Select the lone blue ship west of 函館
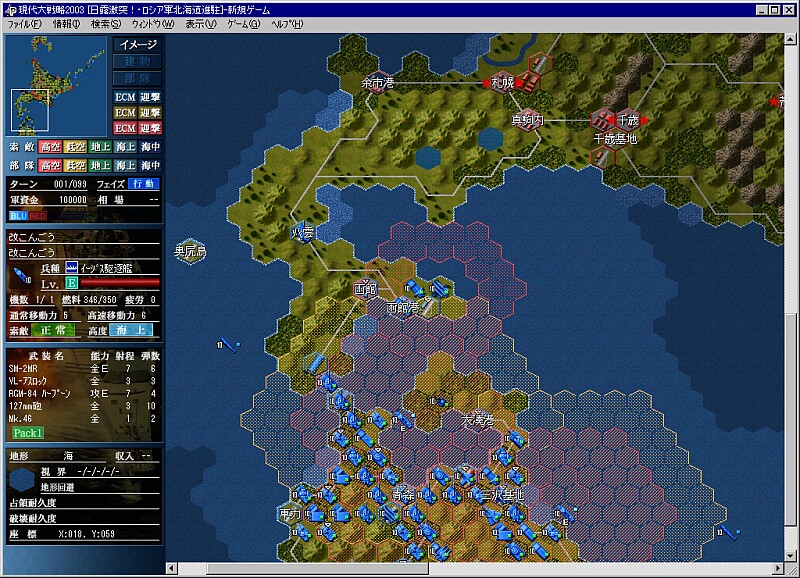The height and width of the screenshot is (578, 800). [228, 346]
